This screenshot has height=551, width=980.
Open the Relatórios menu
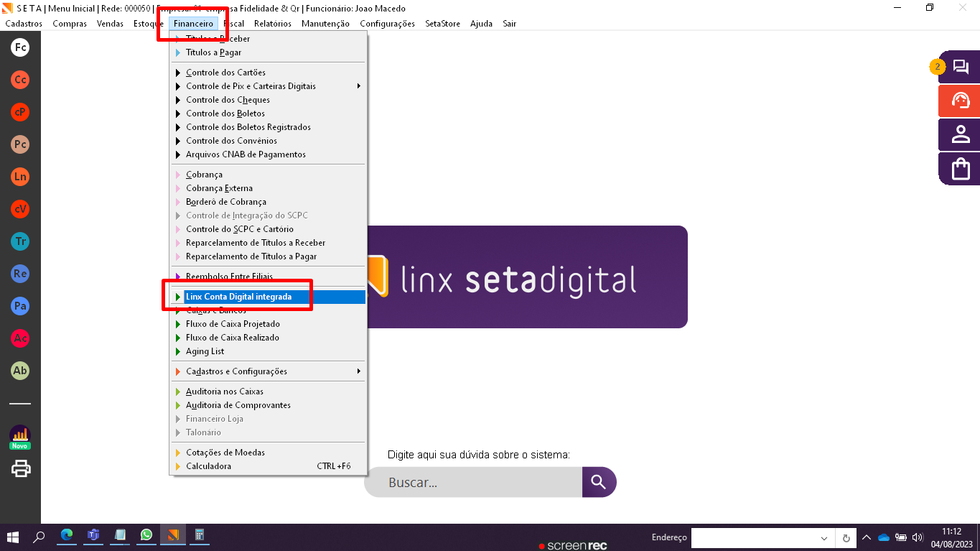click(272, 23)
